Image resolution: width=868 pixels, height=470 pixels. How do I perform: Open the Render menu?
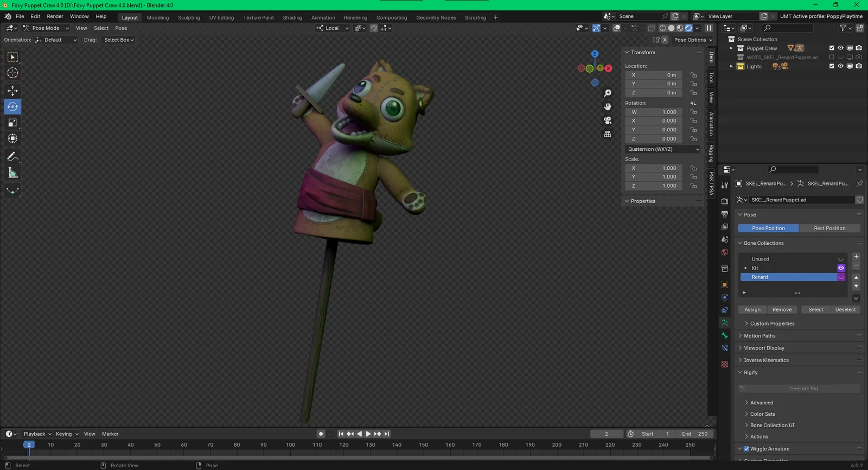pos(55,16)
